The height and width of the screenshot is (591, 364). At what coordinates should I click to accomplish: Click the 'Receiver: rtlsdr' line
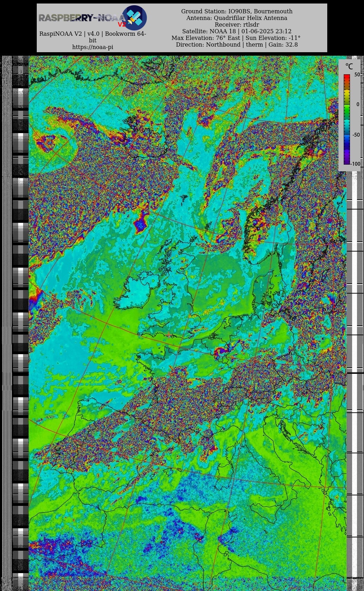click(x=237, y=25)
